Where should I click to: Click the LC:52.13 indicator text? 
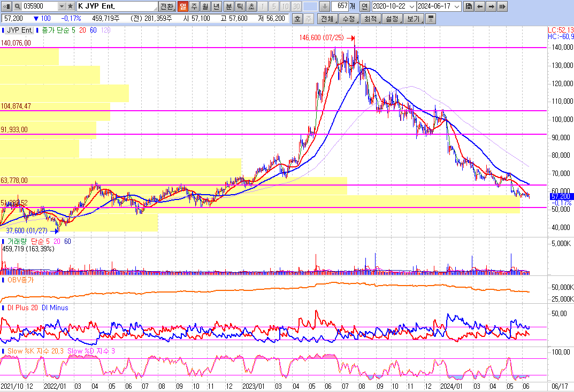coord(561,30)
